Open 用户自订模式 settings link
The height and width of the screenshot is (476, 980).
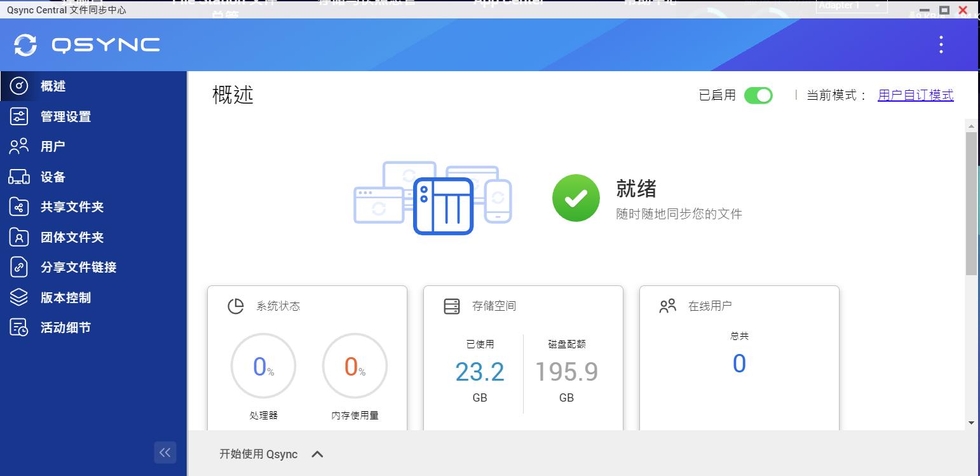point(915,95)
